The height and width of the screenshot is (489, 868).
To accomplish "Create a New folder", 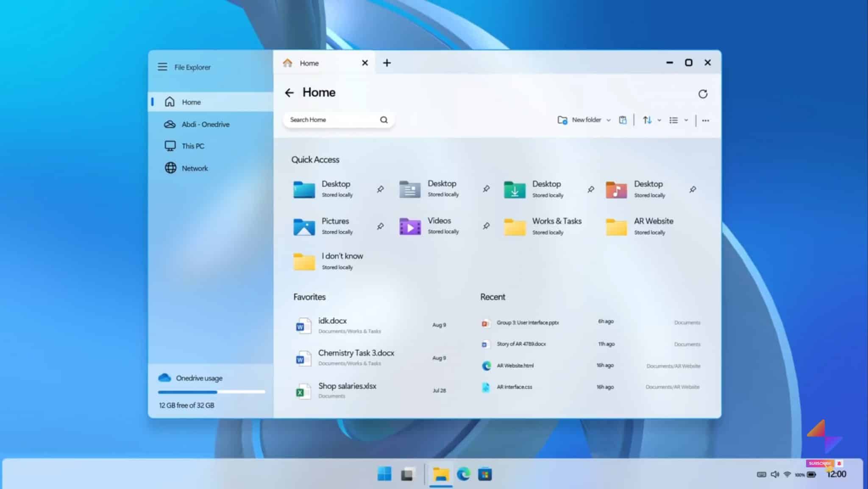I will click(581, 120).
